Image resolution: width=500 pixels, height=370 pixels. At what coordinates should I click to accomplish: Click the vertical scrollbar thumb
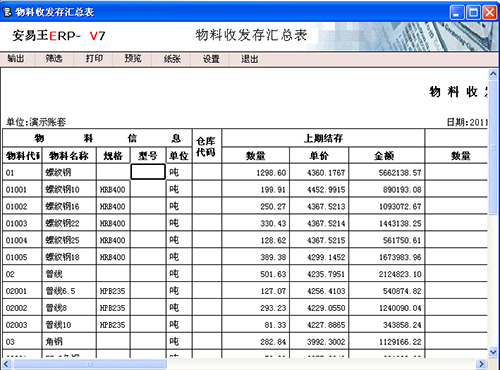[x=493, y=147]
